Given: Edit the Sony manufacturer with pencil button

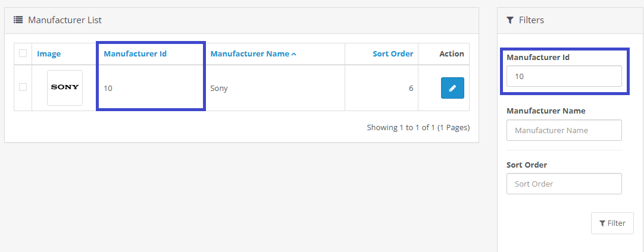Looking at the screenshot, I should (452, 88).
